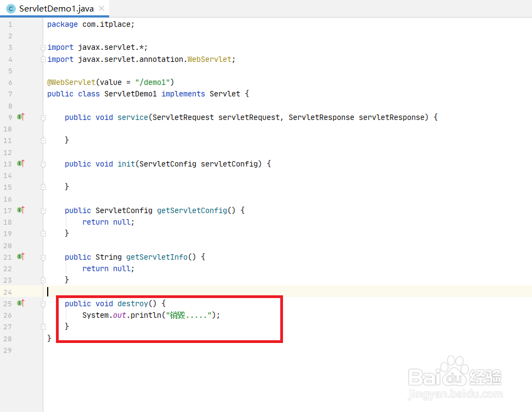532x412 pixels.
Task: Click 'com.itplace' in package statement
Action: point(106,25)
